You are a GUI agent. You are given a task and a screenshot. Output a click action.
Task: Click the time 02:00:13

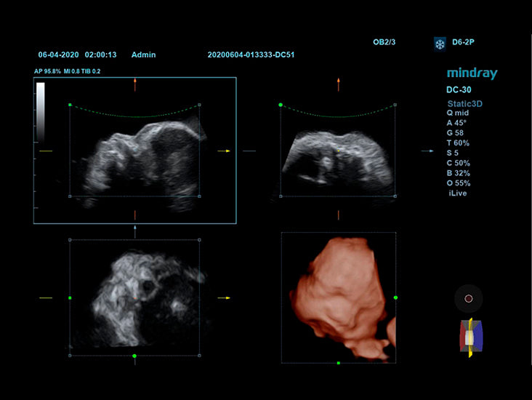tap(100, 55)
